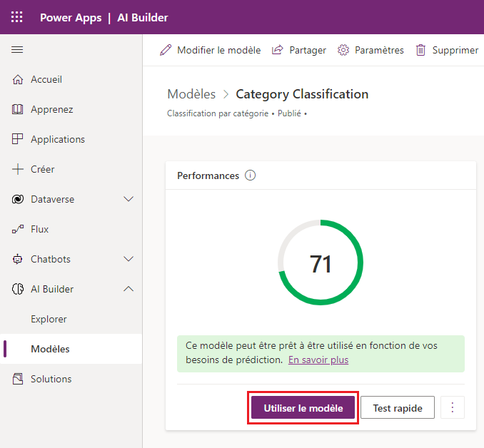This screenshot has height=448, width=484.
Task: Open Solutions in the sidebar
Action: 71,379
